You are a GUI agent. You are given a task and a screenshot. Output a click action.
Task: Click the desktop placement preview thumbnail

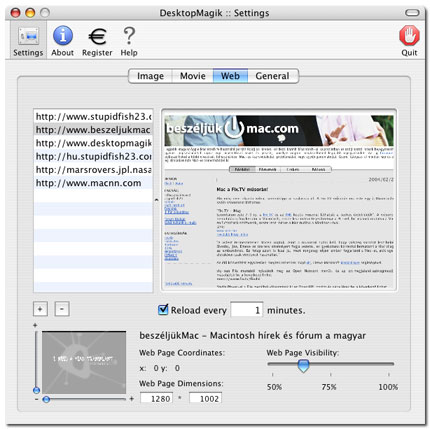pyautogui.click(x=84, y=362)
